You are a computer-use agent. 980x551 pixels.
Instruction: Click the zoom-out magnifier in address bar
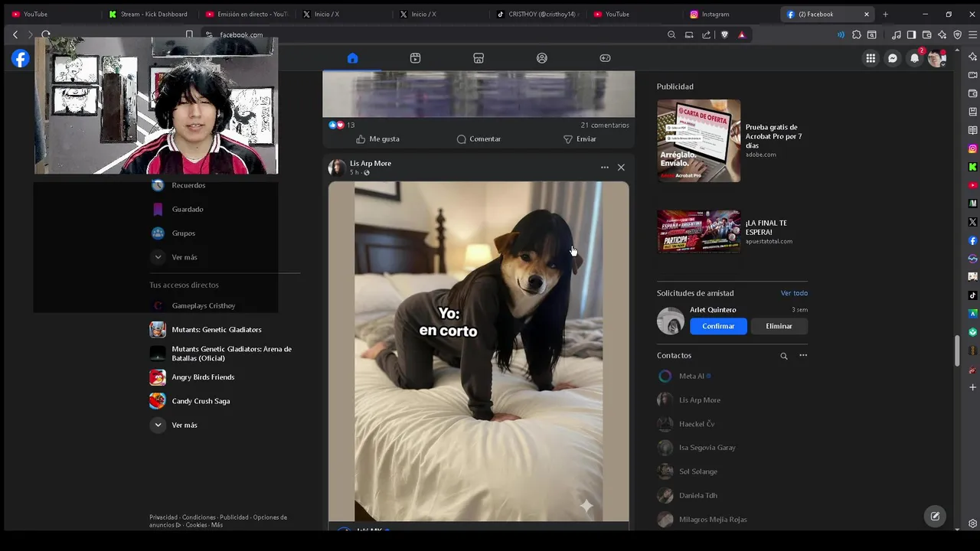click(x=671, y=34)
